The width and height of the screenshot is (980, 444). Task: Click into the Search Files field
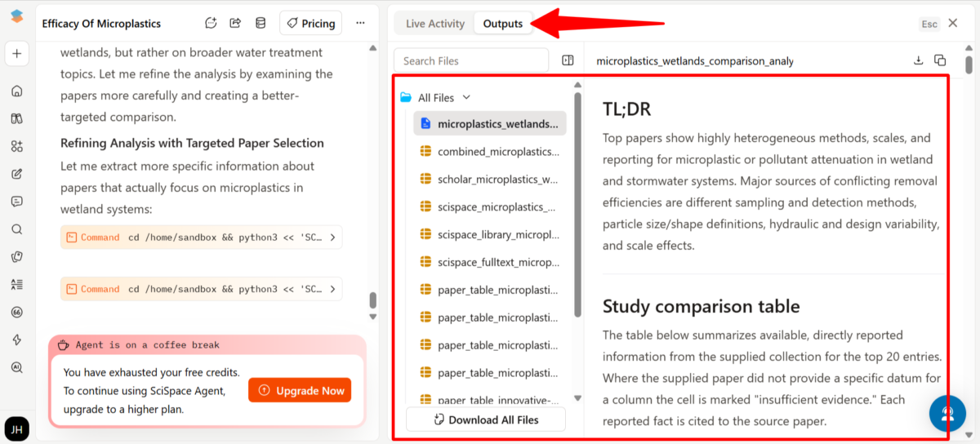tap(471, 60)
